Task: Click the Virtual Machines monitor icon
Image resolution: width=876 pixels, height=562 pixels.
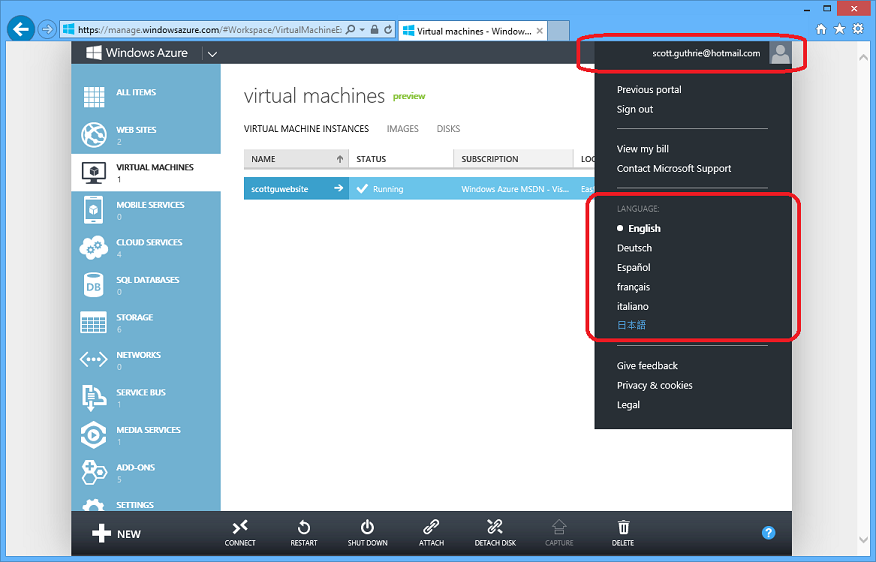Action: click(94, 173)
